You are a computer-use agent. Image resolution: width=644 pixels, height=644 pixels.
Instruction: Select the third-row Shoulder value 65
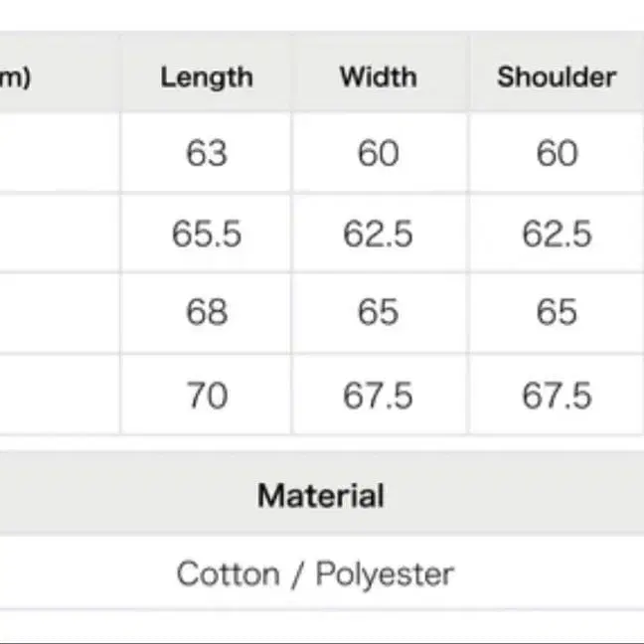(557, 314)
